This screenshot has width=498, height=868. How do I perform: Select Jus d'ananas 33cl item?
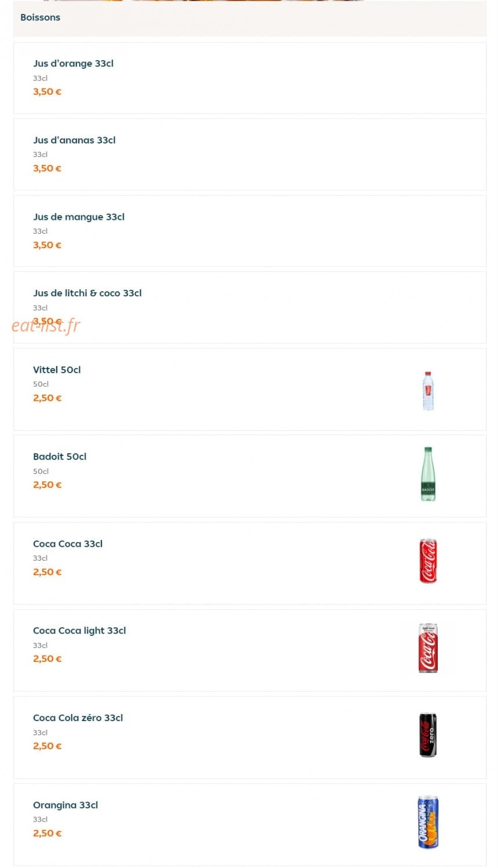click(250, 155)
